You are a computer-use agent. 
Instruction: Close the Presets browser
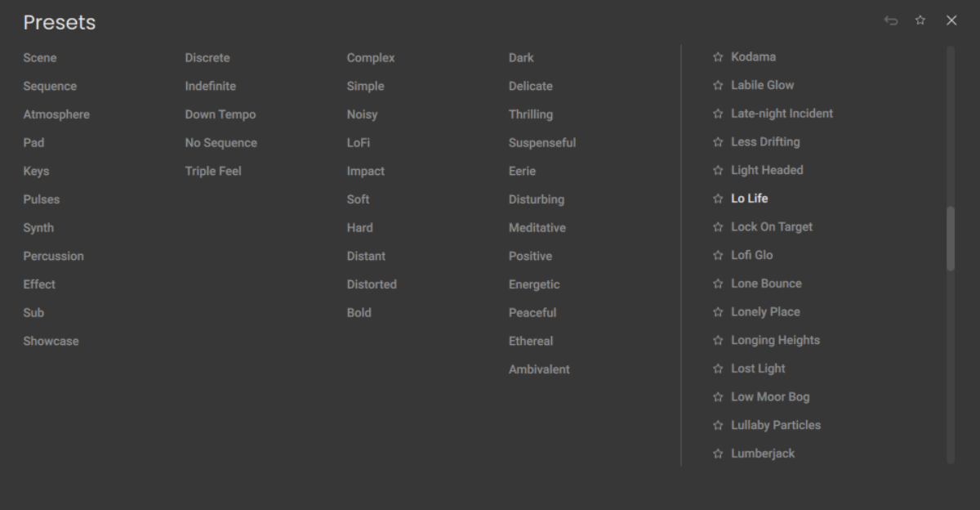pos(951,20)
